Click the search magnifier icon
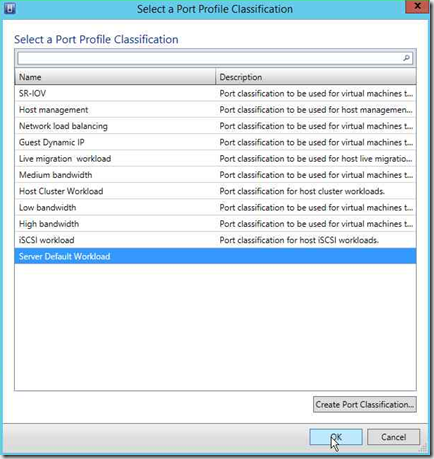 [406, 58]
